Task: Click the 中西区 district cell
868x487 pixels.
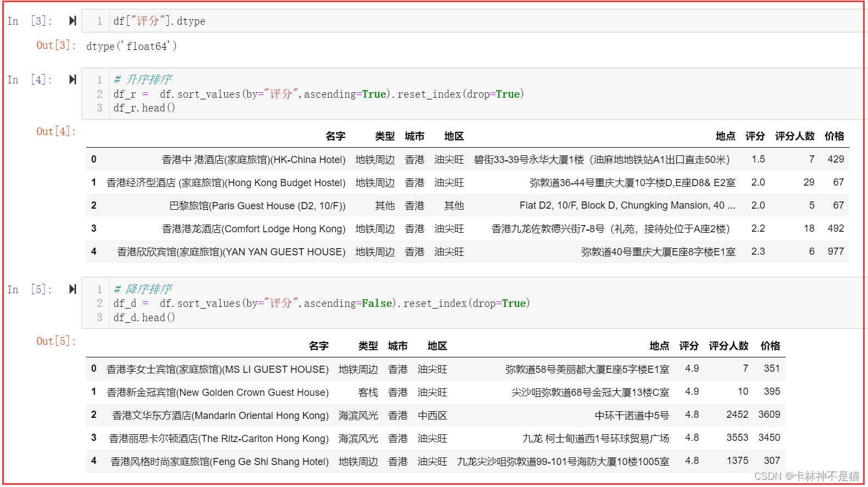Action: click(x=432, y=416)
